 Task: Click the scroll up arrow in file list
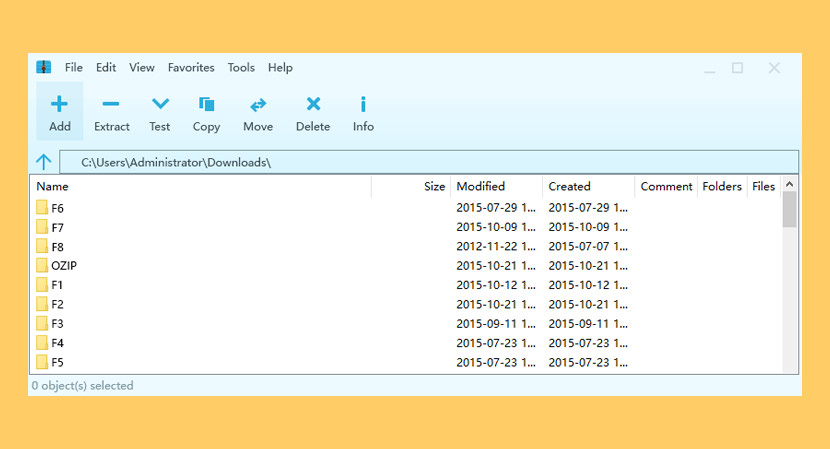pos(789,185)
